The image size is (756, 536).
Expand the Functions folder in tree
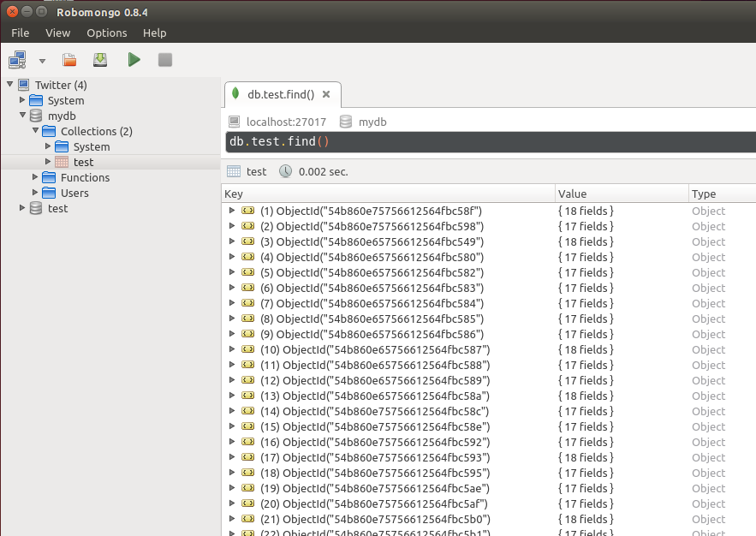[x=35, y=177]
